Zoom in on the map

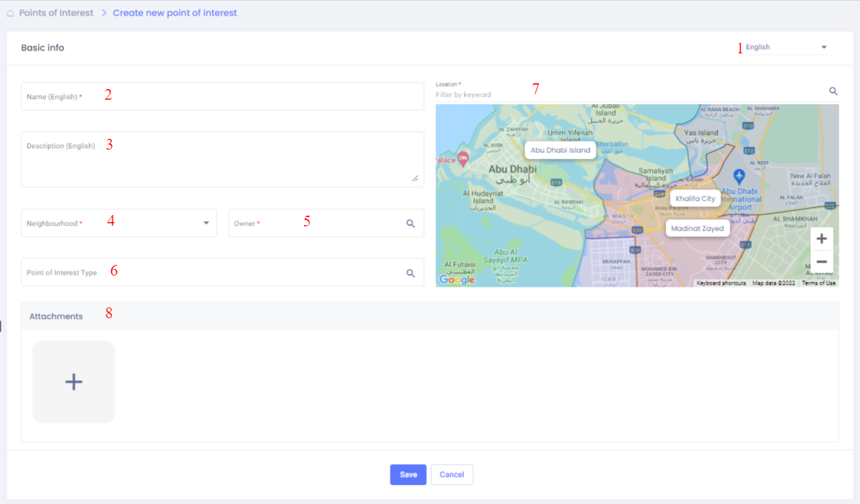pos(822,238)
